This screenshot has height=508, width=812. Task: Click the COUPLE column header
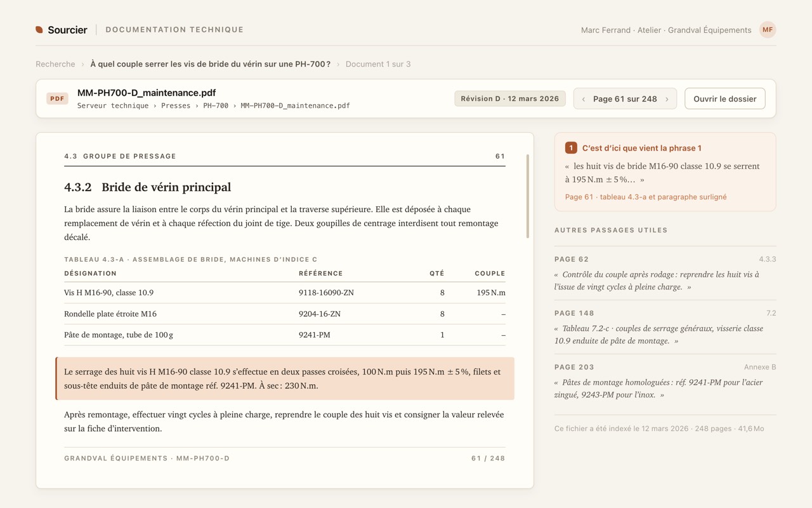(x=490, y=274)
